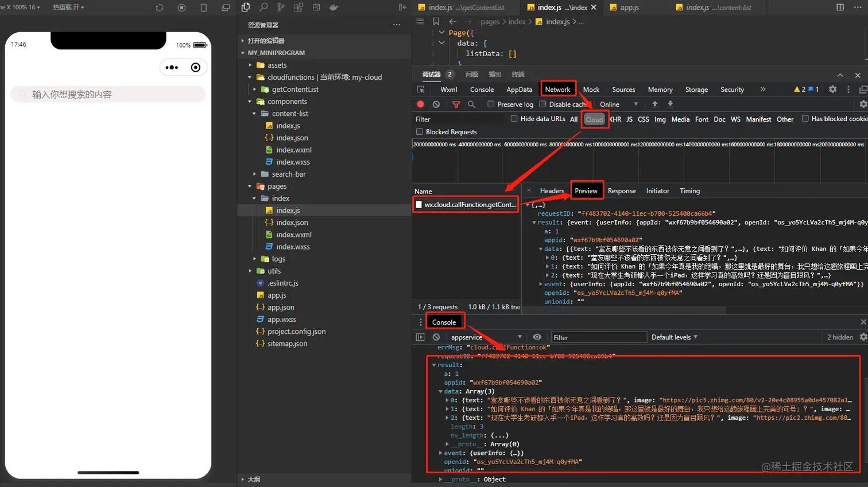Image resolution: width=868 pixels, height=487 pixels.
Task: Click the phone device icon in the top toolbar
Action: 203,7
